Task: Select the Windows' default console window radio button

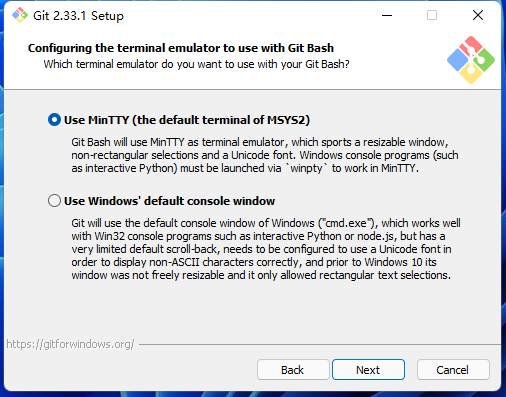Action: pyautogui.click(x=54, y=201)
